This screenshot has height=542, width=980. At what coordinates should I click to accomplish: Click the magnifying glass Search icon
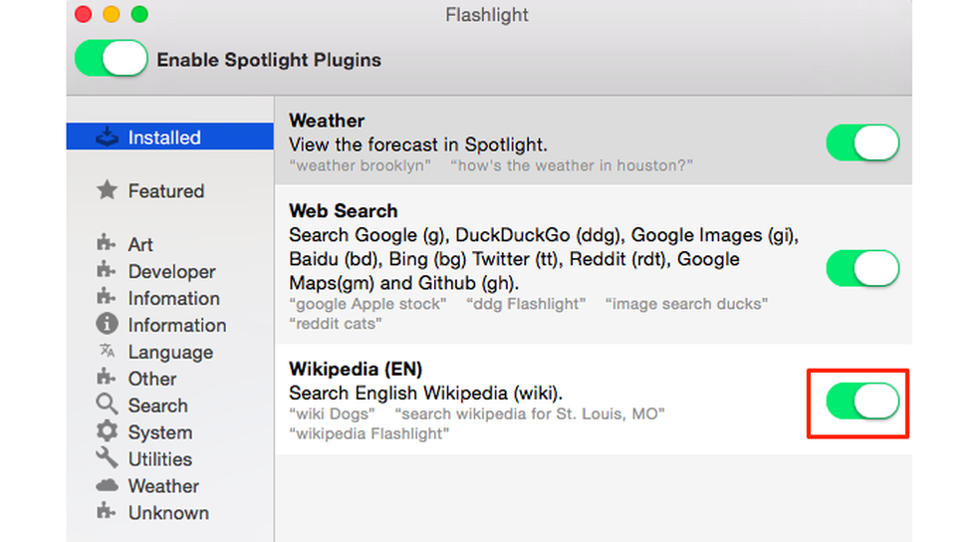tap(107, 406)
